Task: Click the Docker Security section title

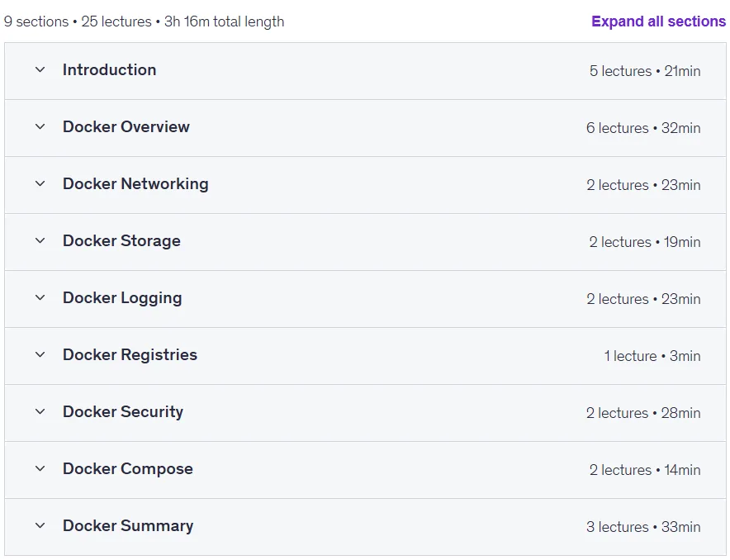Action: coord(123,411)
